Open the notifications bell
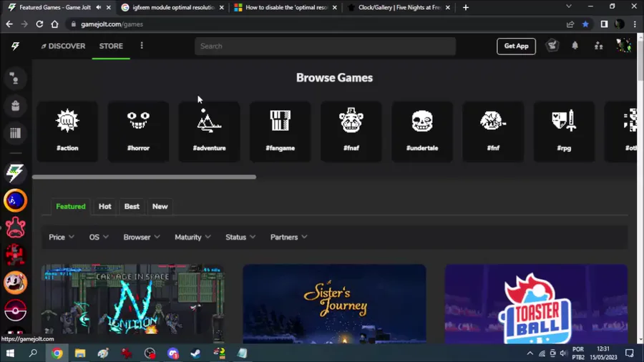 coord(575,46)
